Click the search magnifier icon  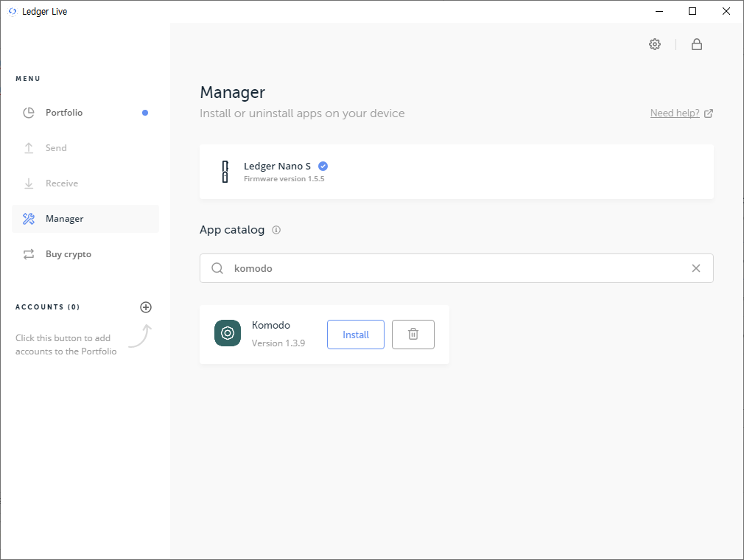217,268
